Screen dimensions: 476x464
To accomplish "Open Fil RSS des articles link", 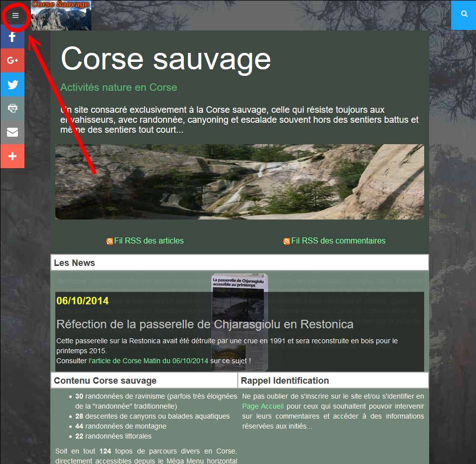I will point(149,240).
